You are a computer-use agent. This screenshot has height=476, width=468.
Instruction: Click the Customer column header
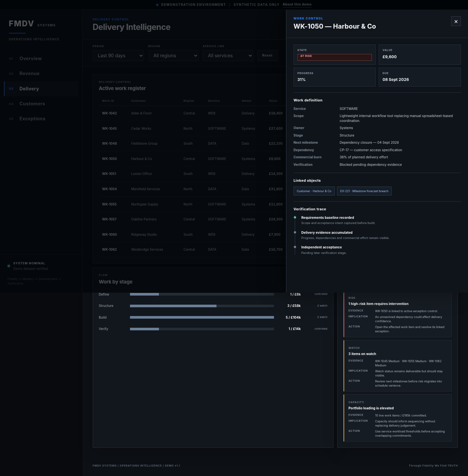139,101
